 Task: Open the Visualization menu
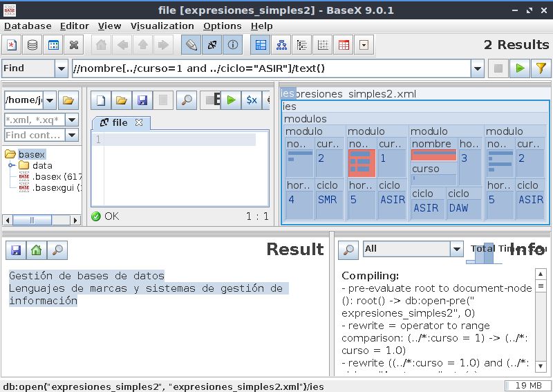coord(162,26)
